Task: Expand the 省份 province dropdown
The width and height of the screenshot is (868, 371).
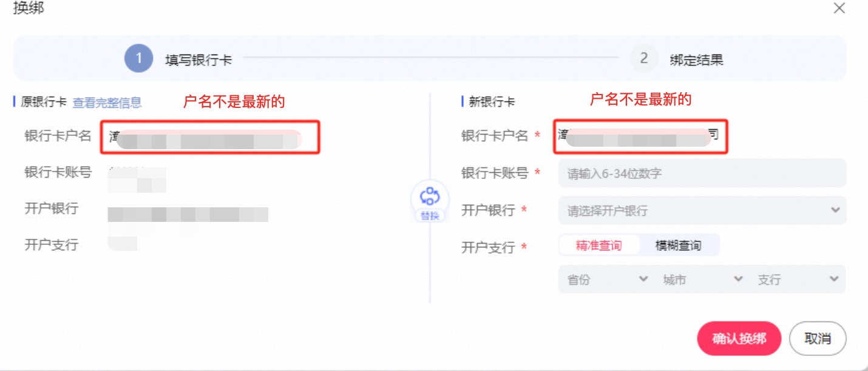Action: [604, 279]
